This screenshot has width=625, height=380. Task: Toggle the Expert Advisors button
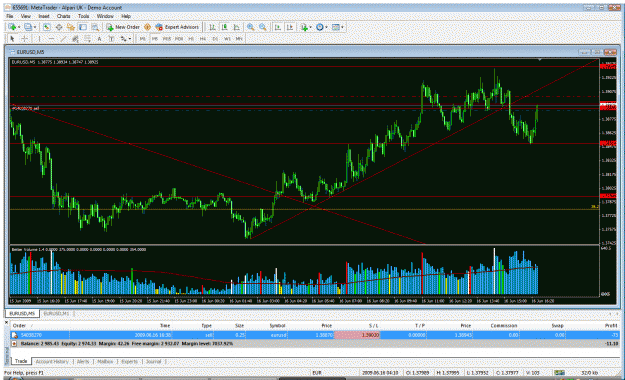point(177,27)
